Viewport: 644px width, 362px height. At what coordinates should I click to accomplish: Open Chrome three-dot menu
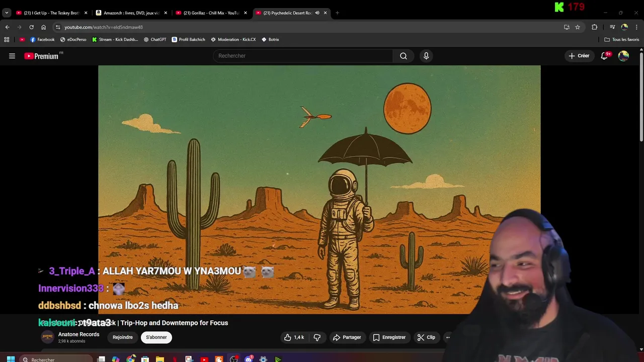(636, 27)
